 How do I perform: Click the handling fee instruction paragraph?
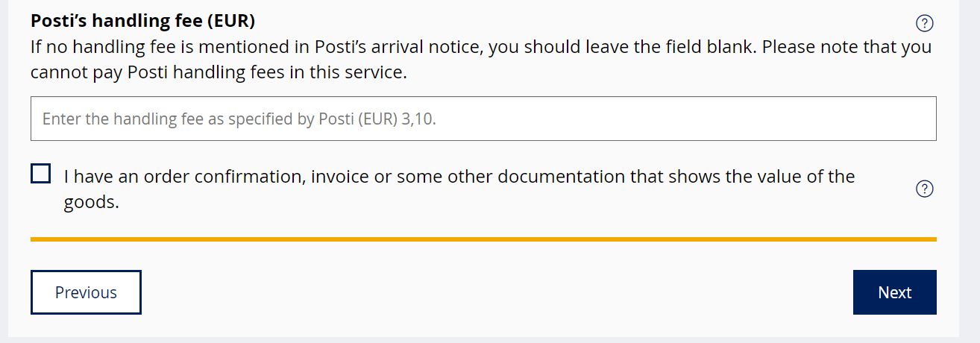pos(481,60)
